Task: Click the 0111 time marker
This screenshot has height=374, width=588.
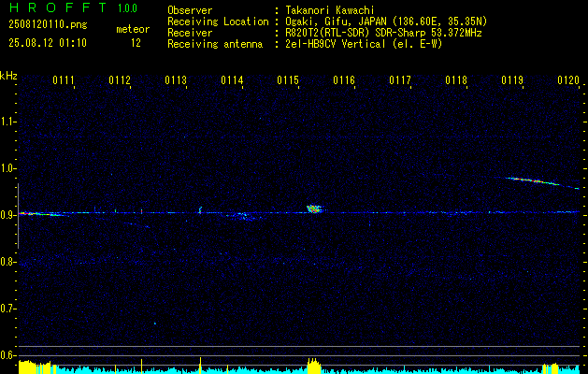Action: (x=64, y=80)
